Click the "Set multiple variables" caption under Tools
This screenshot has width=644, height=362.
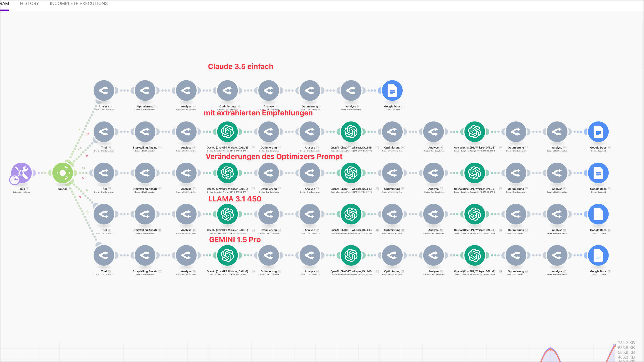tap(22, 192)
